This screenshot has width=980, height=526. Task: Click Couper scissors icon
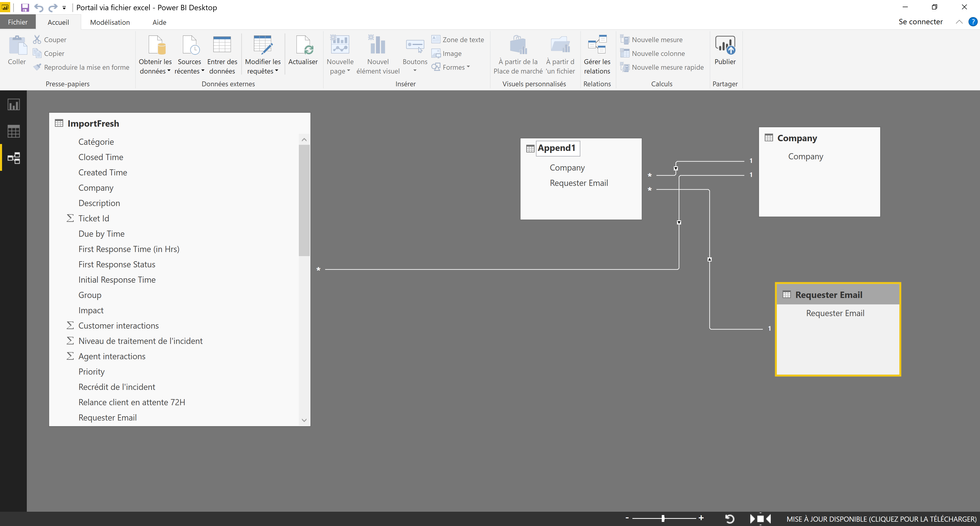pyautogui.click(x=37, y=39)
